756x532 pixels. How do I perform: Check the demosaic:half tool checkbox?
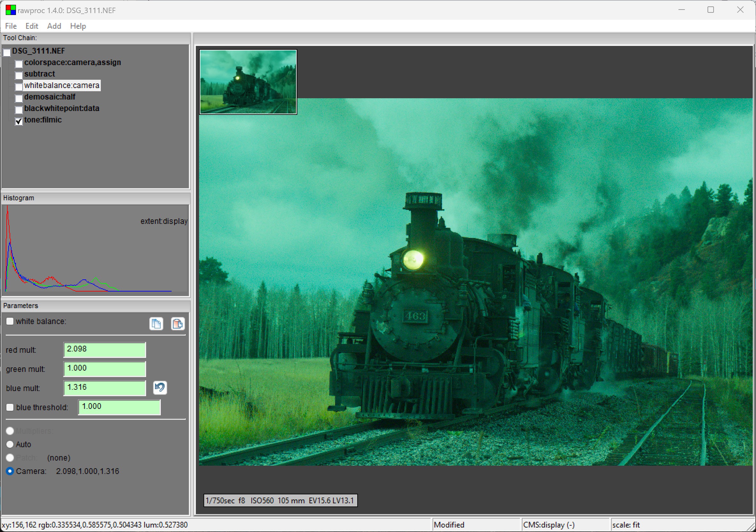coord(19,98)
